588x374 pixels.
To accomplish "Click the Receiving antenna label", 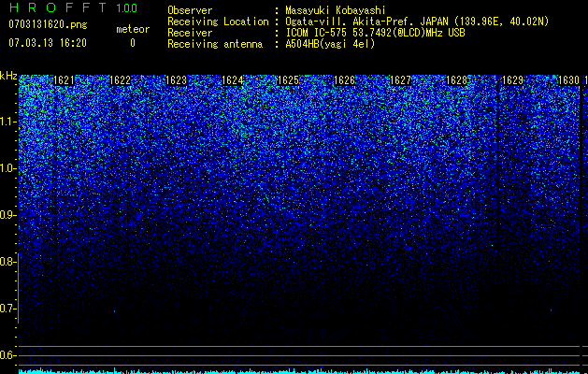I will tap(215, 44).
